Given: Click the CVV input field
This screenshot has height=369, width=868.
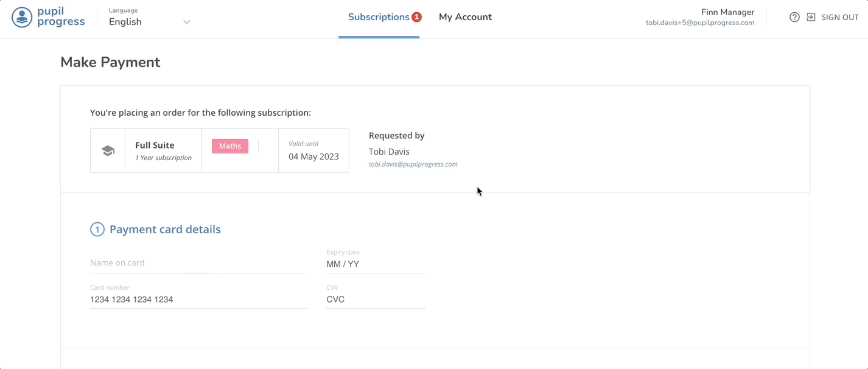Looking at the screenshot, I should click(x=375, y=300).
